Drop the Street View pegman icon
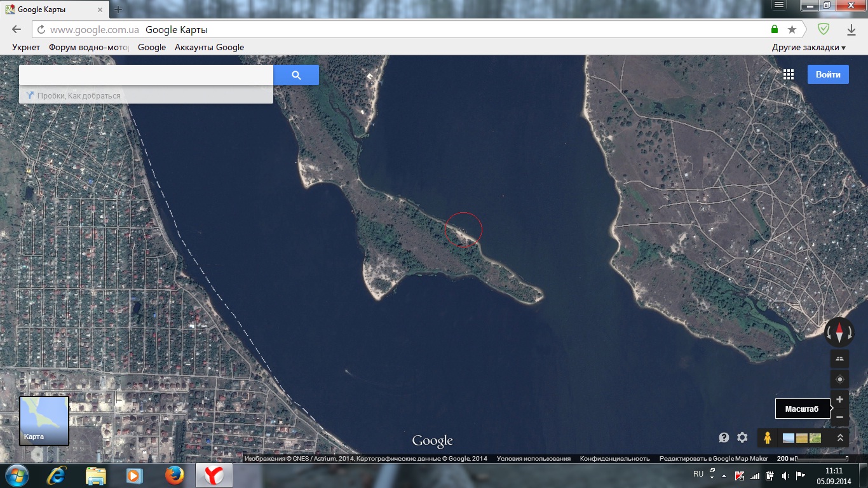Viewport: 868px width, 488px height. (x=768, y=438)
